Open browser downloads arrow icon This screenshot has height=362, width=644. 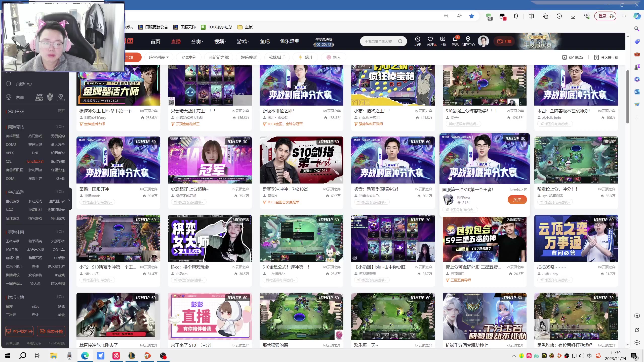[x=573, y=16]
